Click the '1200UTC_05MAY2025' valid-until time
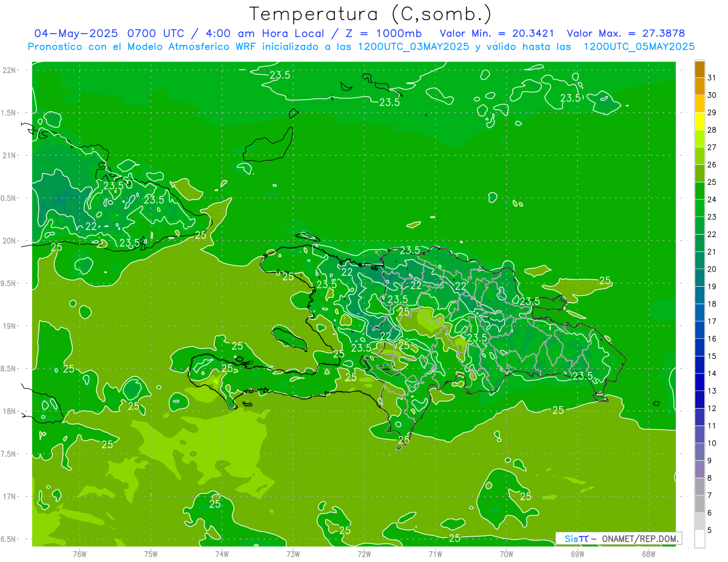 tap(639, 46)
